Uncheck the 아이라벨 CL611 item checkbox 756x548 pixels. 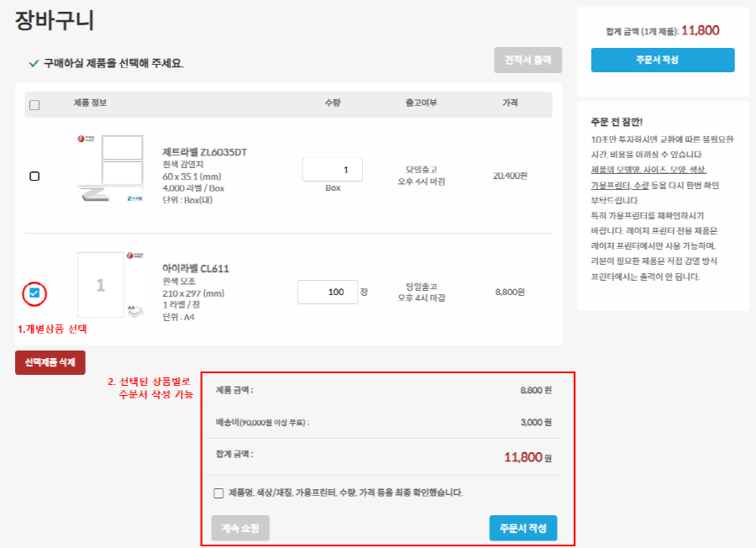pyautogui.click(x=34, y=292)
